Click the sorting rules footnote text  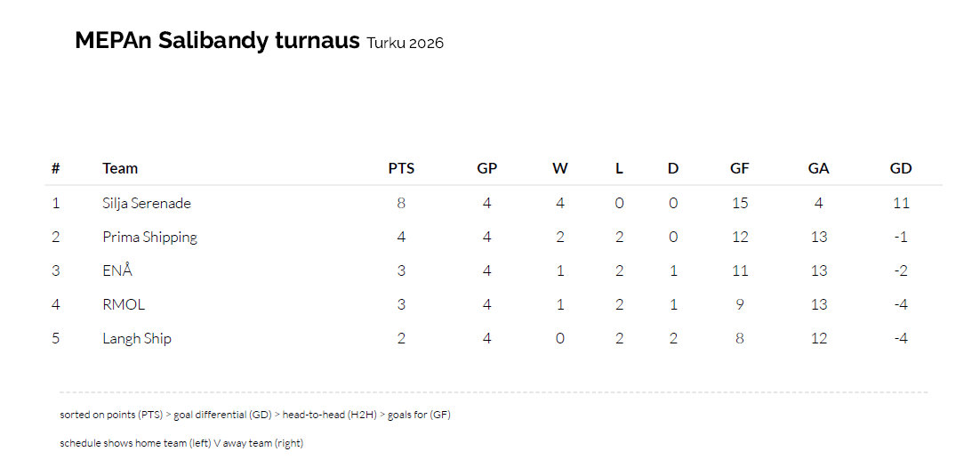261,415
